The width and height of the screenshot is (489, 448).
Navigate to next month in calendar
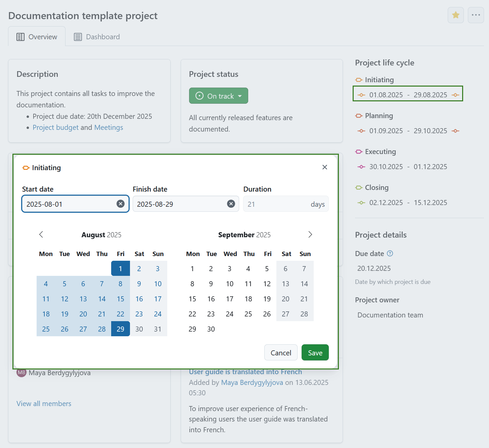coord(310,235)
